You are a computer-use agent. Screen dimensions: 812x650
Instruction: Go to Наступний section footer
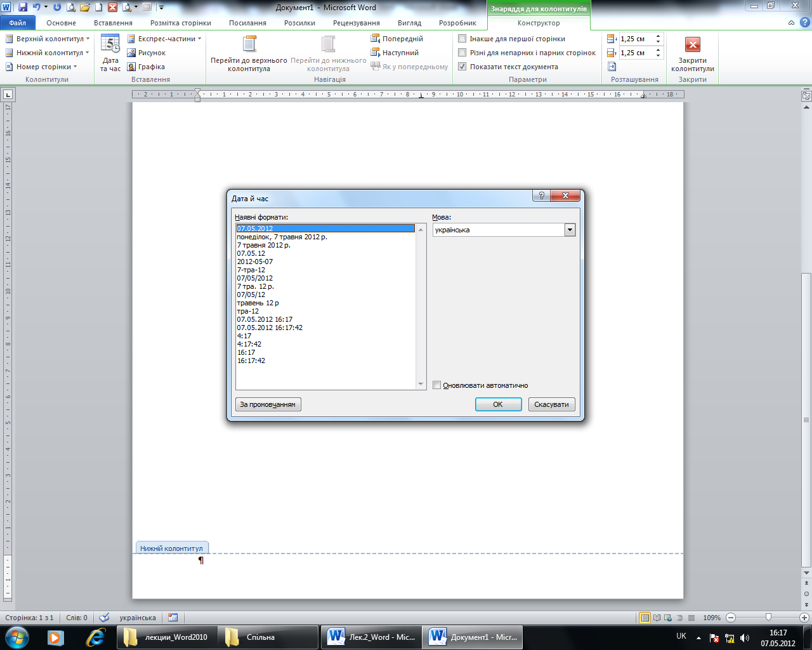[x=395, y=53]
